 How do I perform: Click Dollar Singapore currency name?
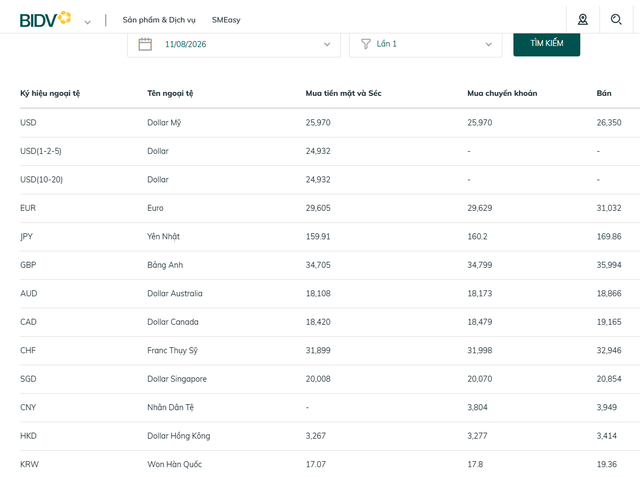177,379
